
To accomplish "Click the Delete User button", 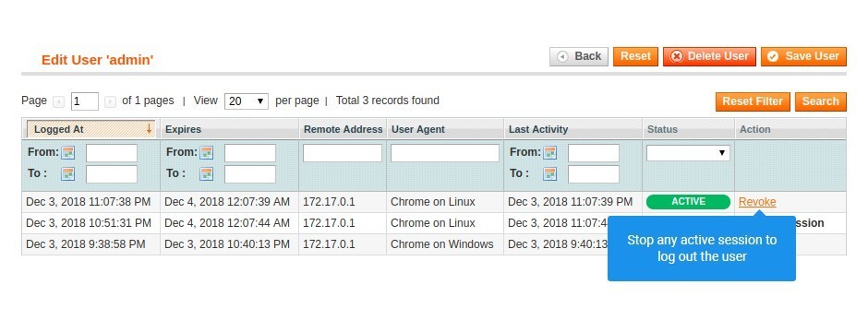I will coord(709,56).
